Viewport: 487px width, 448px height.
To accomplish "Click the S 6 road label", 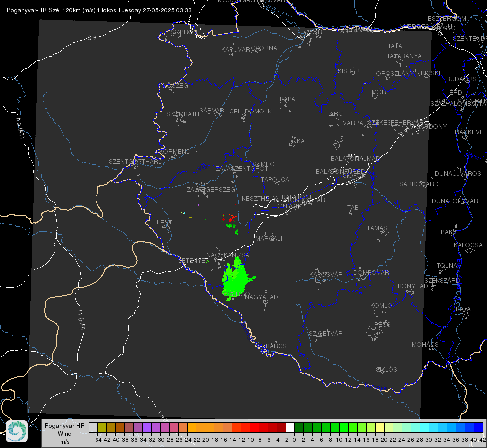I will click(x=92, y=38).
